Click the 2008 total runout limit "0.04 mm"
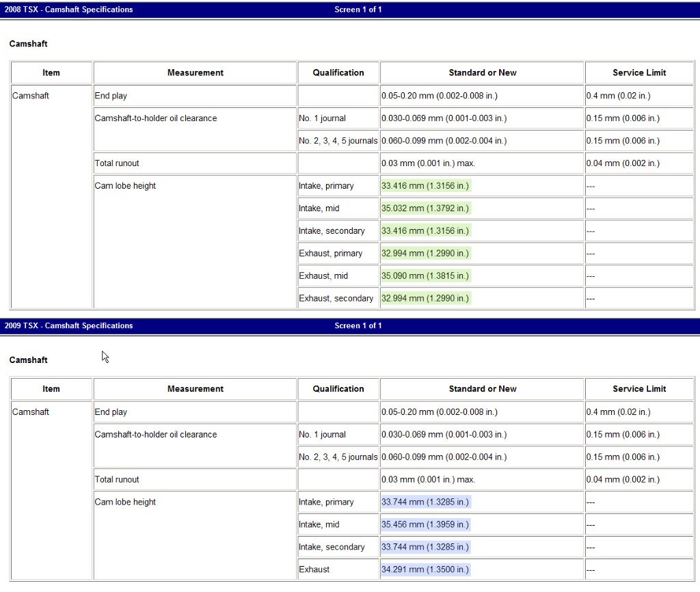700x592 pixels. coord(623,163)
